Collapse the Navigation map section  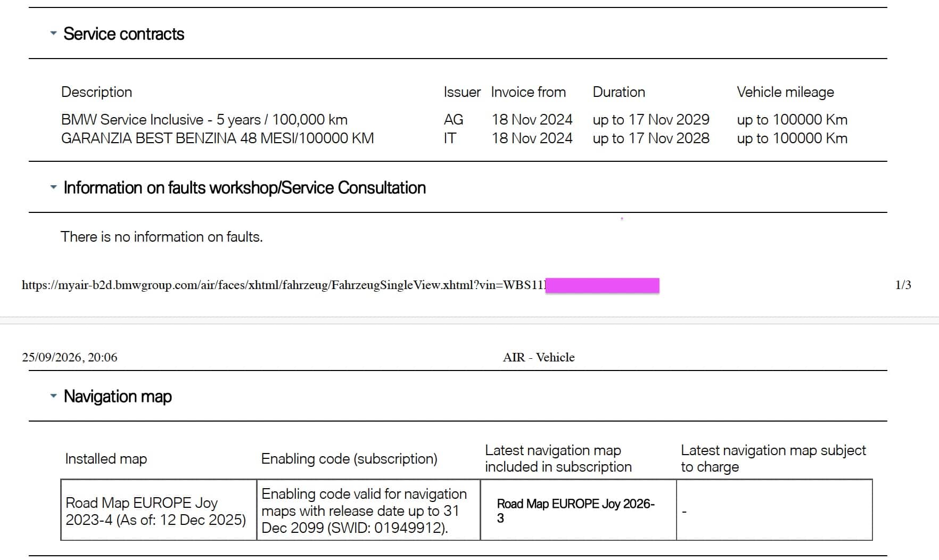click(53, 396)
